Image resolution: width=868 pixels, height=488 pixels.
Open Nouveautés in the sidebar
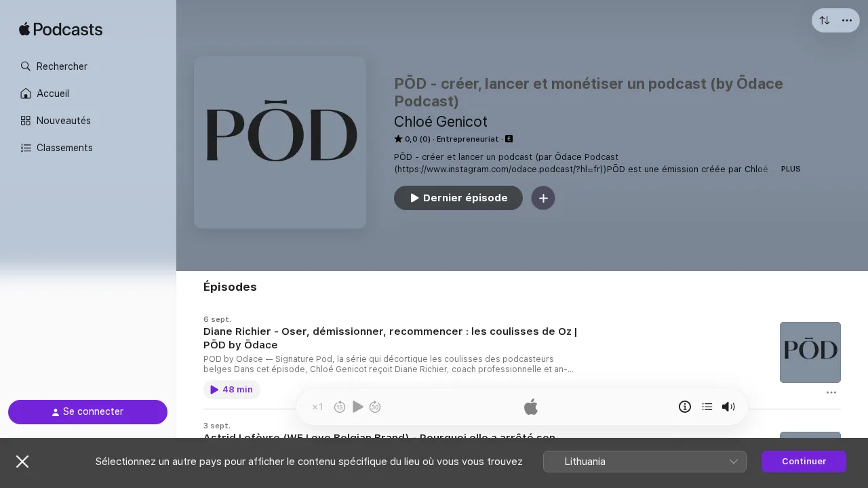point(56,121)
